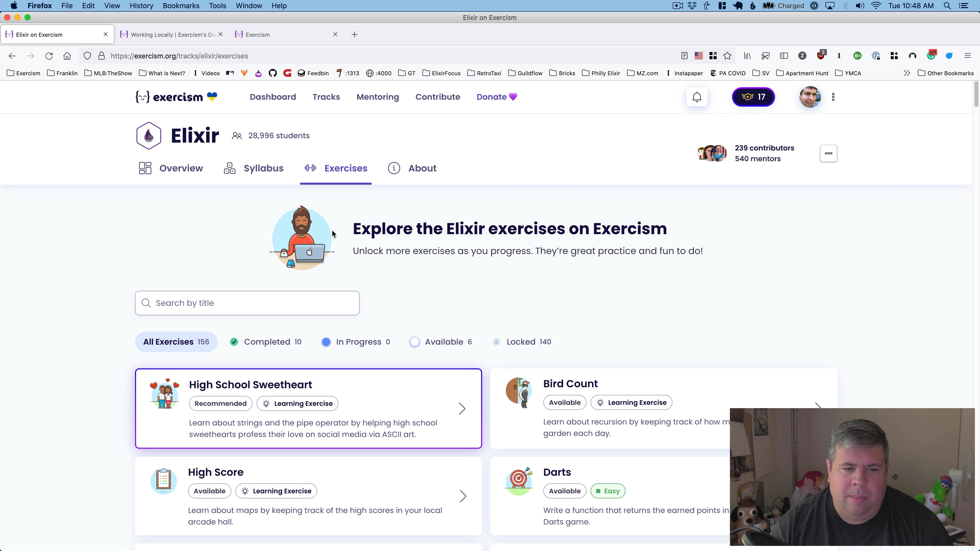Click the Elixir track hexagon icon
The width and height of the screenshot is (980, 551).
(x=148, y=136)
